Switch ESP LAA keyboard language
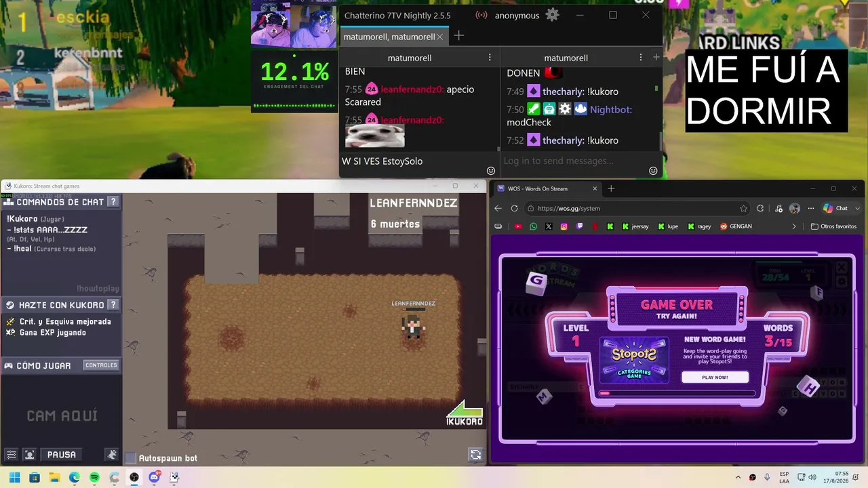The width and height of the screenshot is (868, 488). click(x=784, y=478)
